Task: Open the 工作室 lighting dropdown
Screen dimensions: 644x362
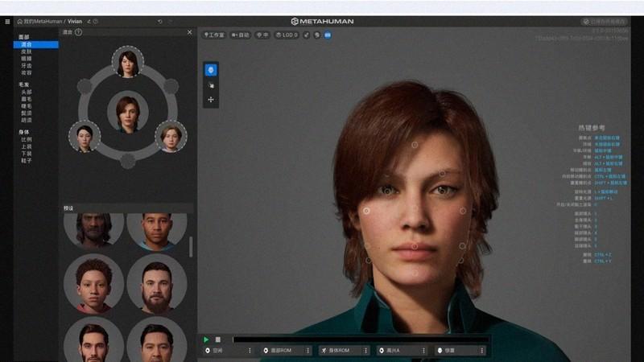Action: pyautogui.click(x=214, y=35)
